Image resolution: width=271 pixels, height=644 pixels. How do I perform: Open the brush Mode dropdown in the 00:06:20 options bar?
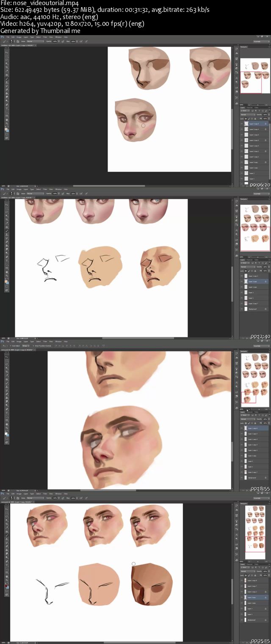click(35, 41)
